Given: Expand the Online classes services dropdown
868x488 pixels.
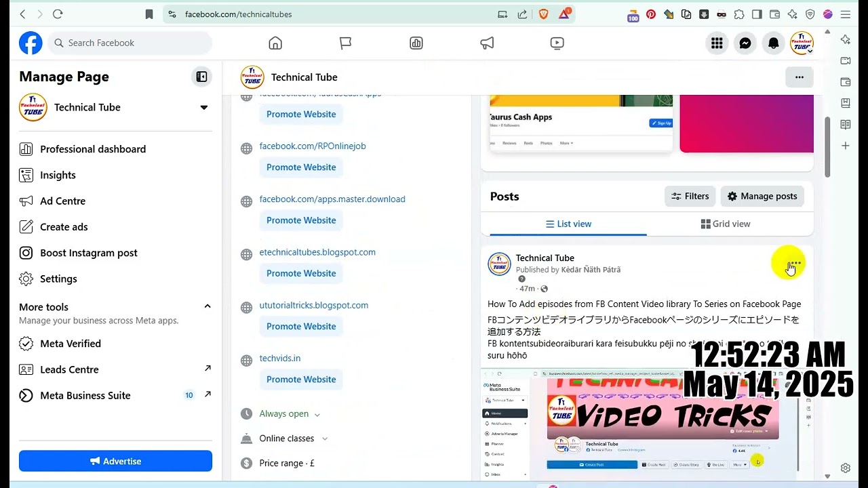Looking at the screenshot, I should click(325, 439).
